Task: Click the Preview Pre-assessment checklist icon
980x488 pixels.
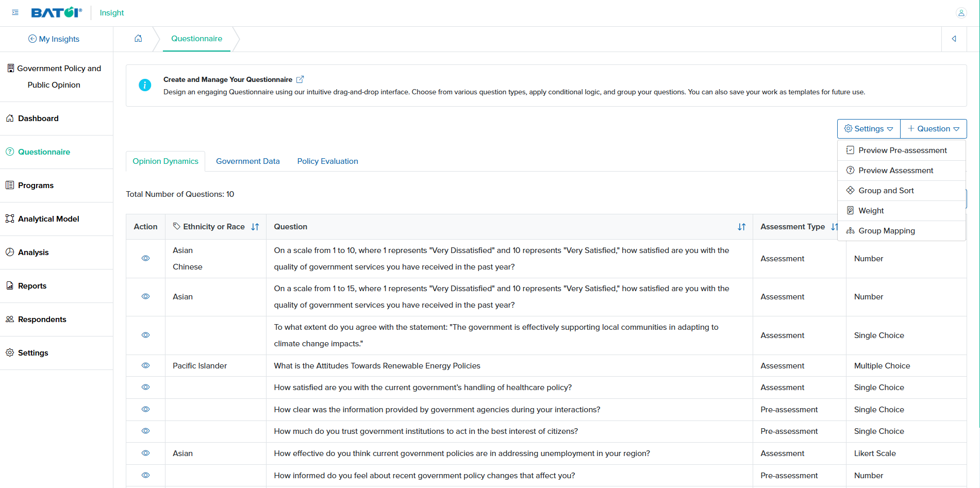Action: (x=851, y=150)
